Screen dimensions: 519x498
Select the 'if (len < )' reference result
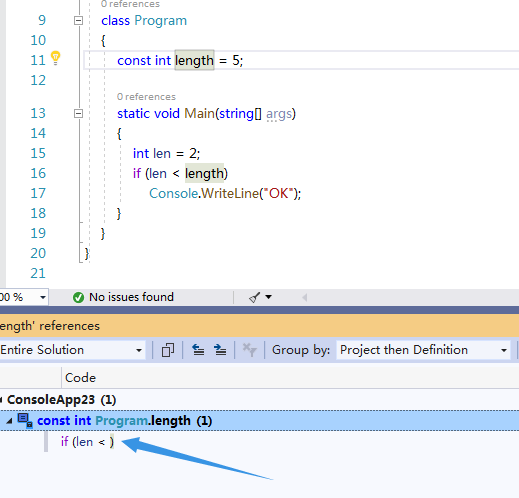87,442
